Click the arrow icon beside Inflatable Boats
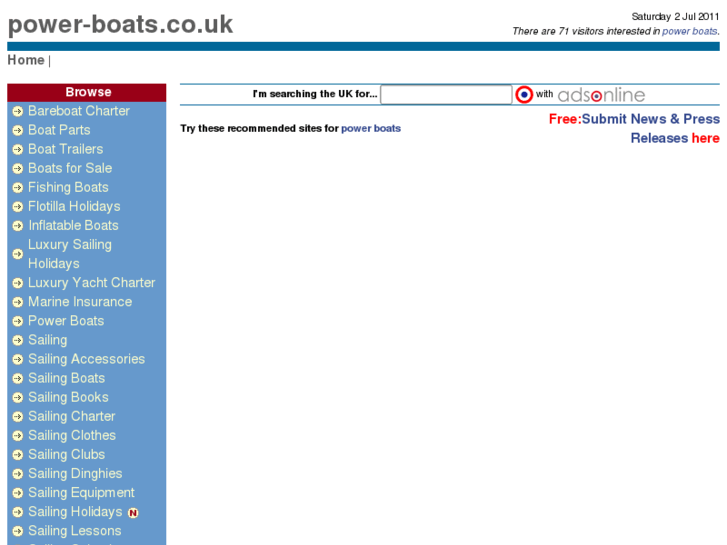This screenshot has height=545, width=727. tap(18, 226)
